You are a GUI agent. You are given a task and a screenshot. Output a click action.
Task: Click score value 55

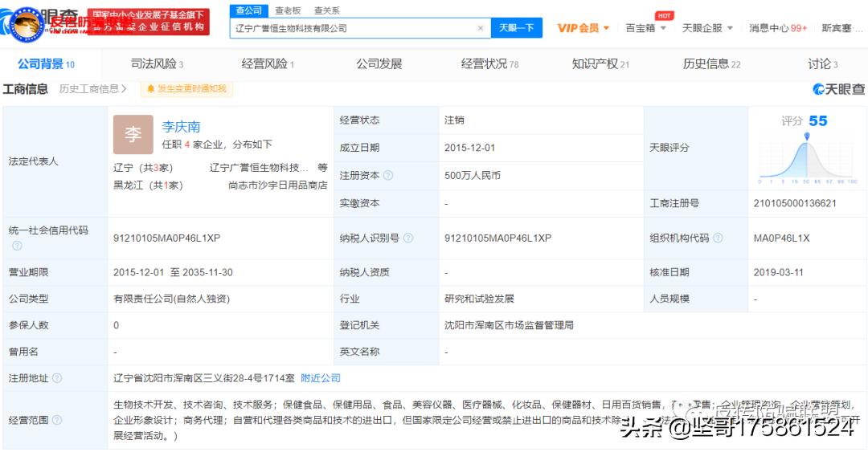click(x=818, y=120)
